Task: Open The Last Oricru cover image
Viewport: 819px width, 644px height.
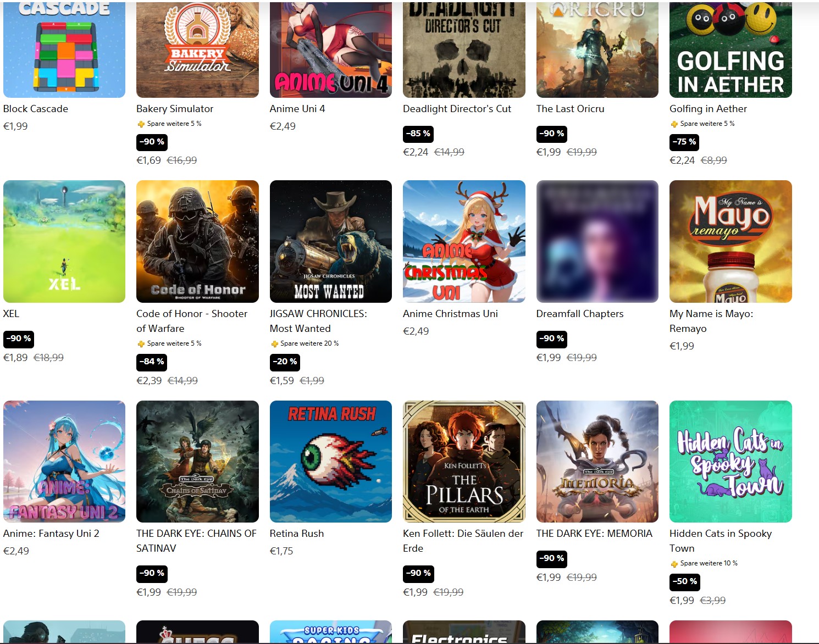Action: (597, 49)
